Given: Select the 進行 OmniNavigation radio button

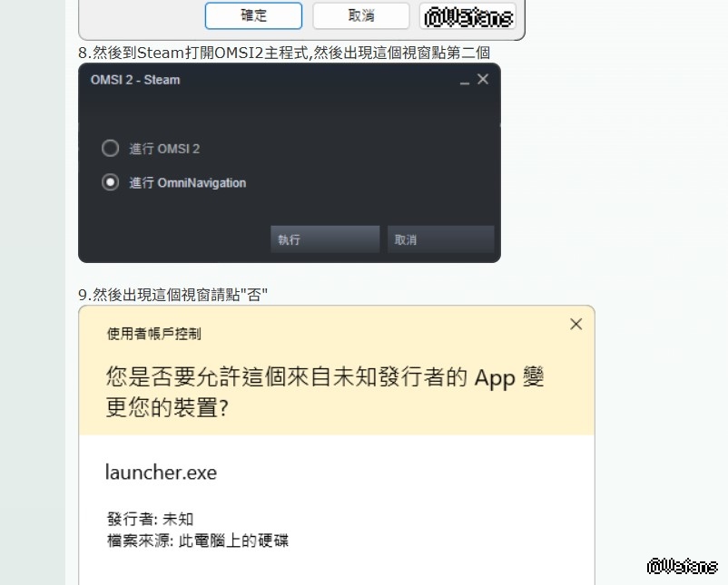Looking at the screenshot, I should [110, 182].
